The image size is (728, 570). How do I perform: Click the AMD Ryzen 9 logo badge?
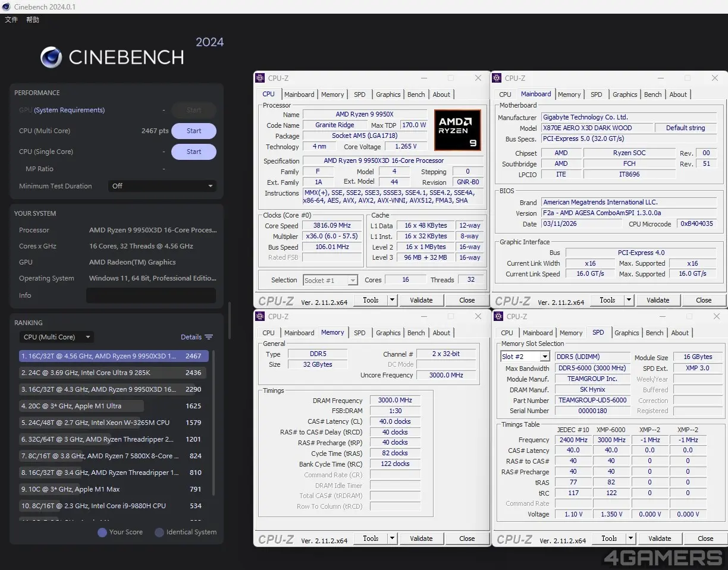click(x=457, y=129)
